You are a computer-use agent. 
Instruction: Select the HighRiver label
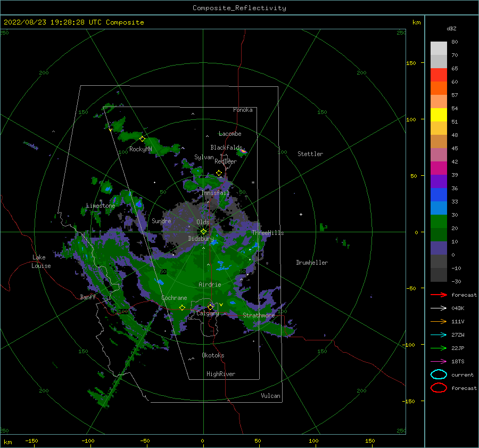[x=221, y=374]
